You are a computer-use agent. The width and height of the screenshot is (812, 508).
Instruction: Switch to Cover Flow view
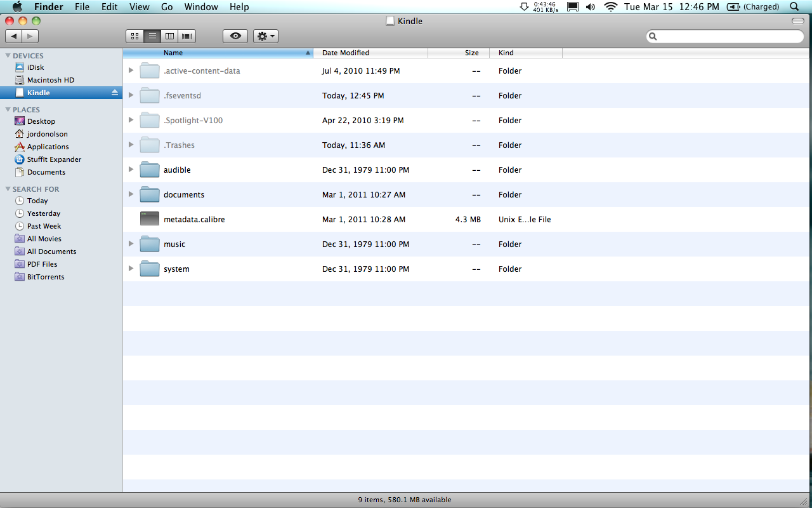coord(187,36)
